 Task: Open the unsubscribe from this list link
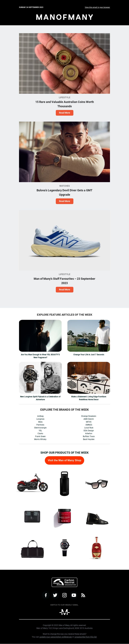pyautogui.click(x=85, y=637)
